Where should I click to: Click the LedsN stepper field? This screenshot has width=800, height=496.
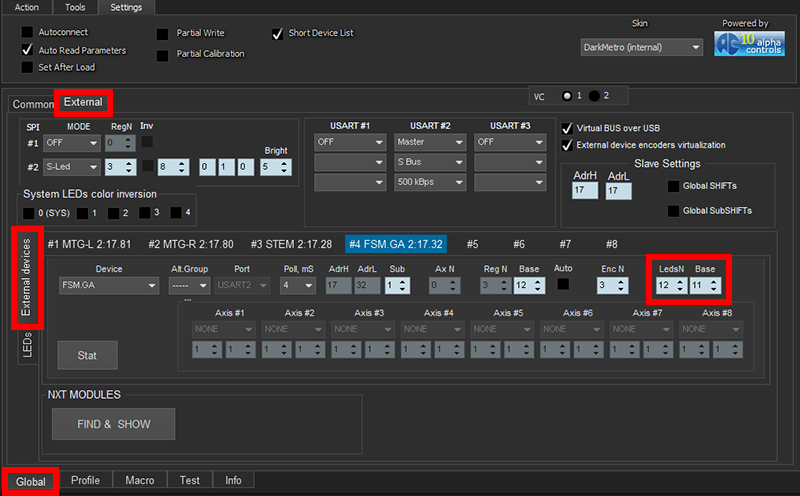[x=669, y=286]
